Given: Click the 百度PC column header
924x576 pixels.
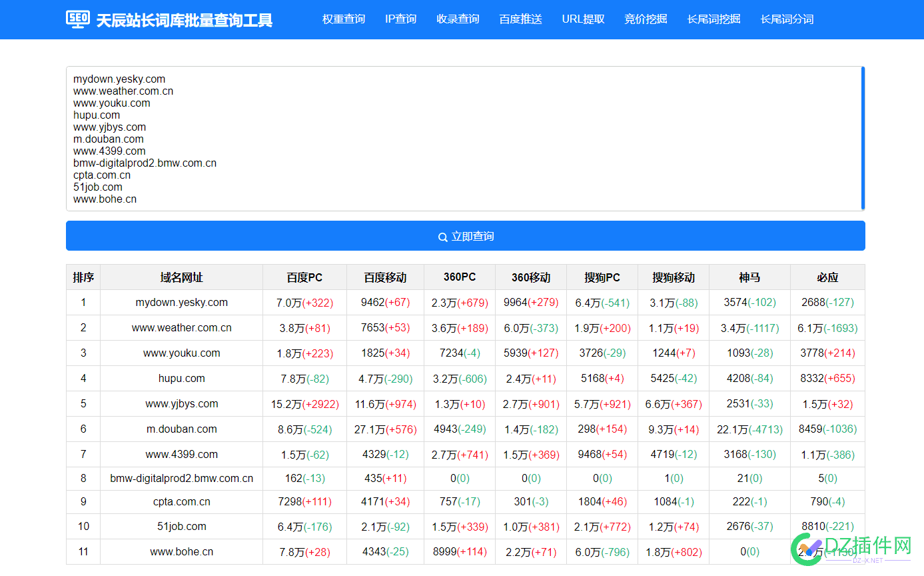Looking at the screenshot, I should [x=305, y=277].
